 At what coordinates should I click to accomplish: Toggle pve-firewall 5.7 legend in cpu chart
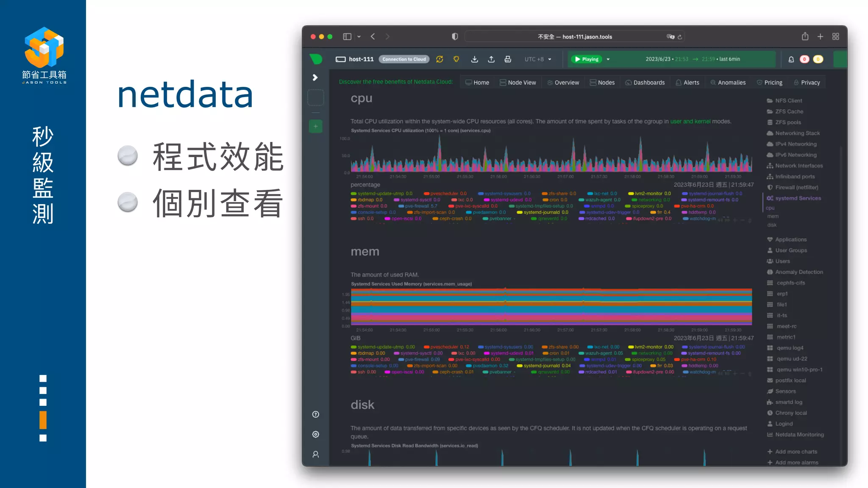[x=417, y=206]
